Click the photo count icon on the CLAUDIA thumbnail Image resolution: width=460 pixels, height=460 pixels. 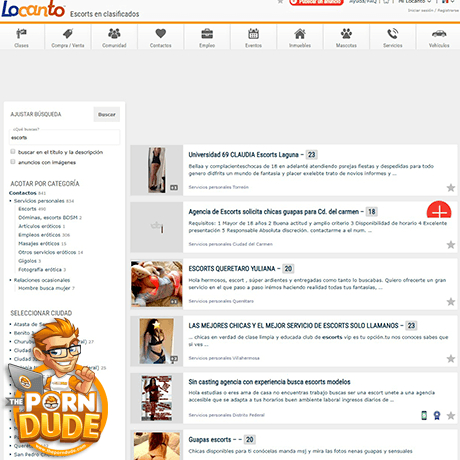coord(174,188)
